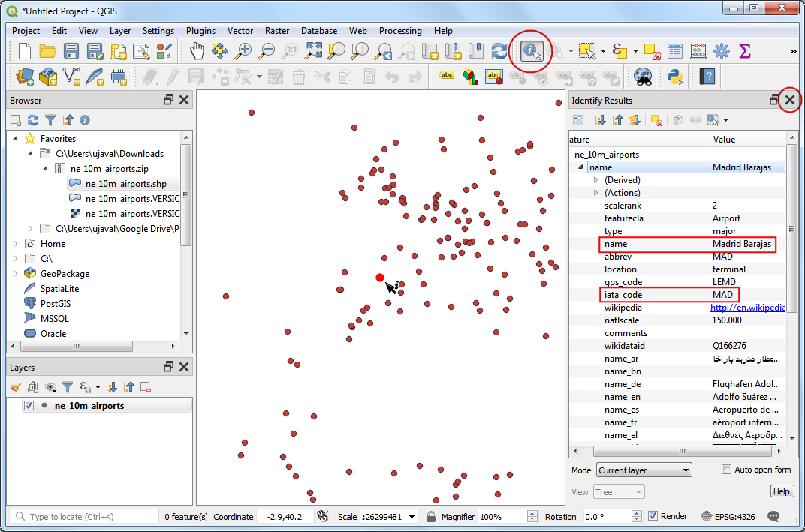Screen dimensions: 805x532
Task: Refresh the Browser panel
Action: click(x=33, y=120)
